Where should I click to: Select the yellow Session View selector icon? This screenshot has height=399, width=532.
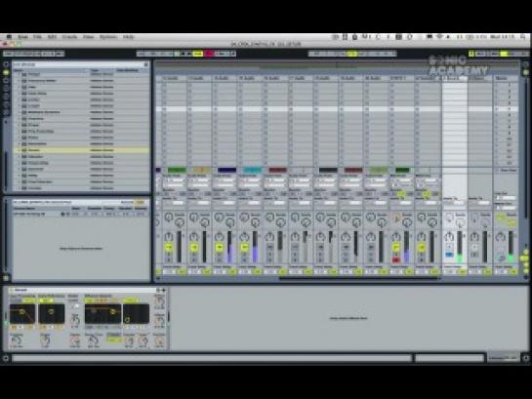(x=526, y=72)
